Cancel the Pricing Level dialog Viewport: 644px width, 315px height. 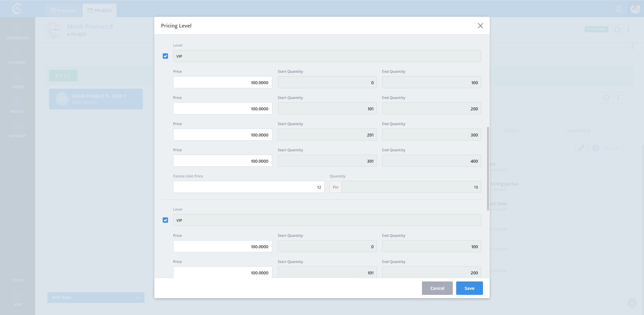click(x=437, y=288)
